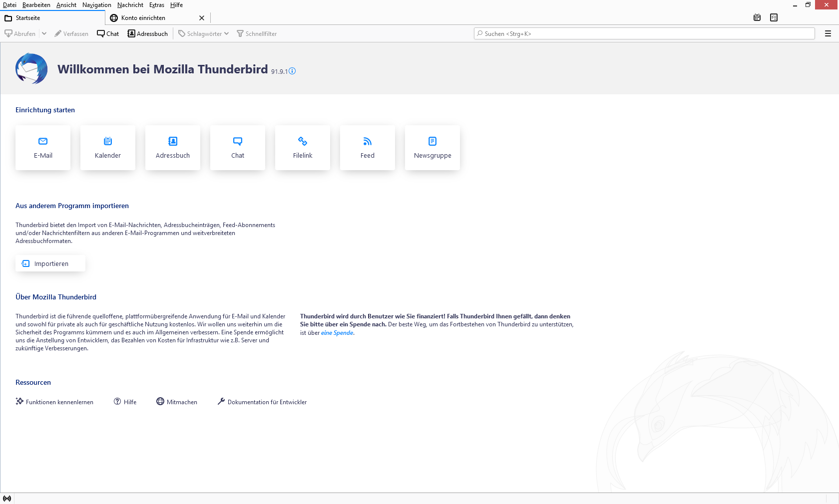The width and height of the screenshot is (839, 504).
Task: Open the Navigation menu
Action: click(x=97, y=5)
